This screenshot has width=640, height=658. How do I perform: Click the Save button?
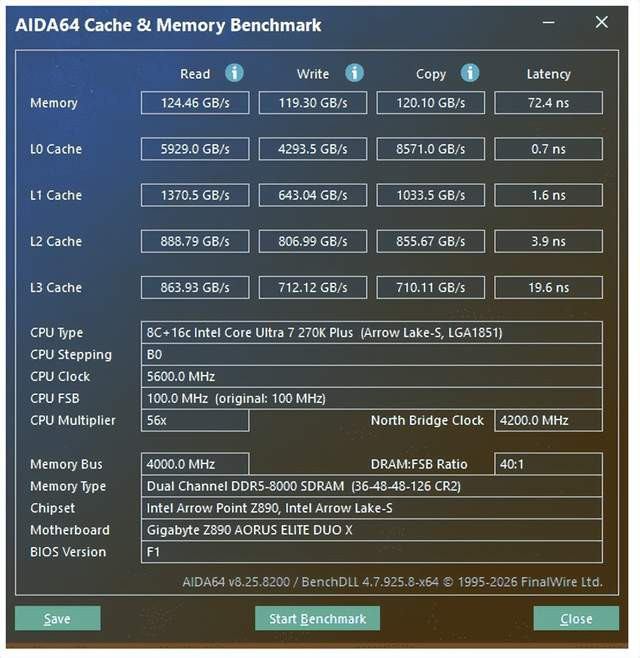(57, 619)
